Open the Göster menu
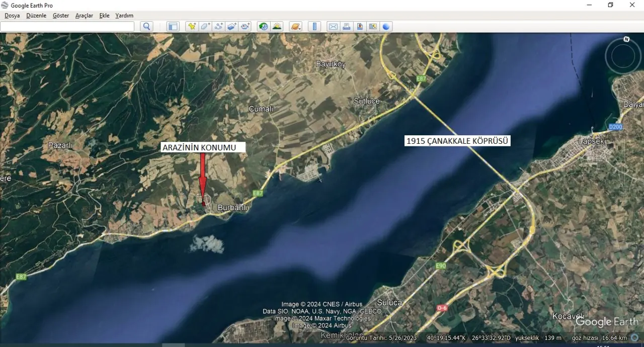This screenshot has width=644, height=347. pos(61,16)
